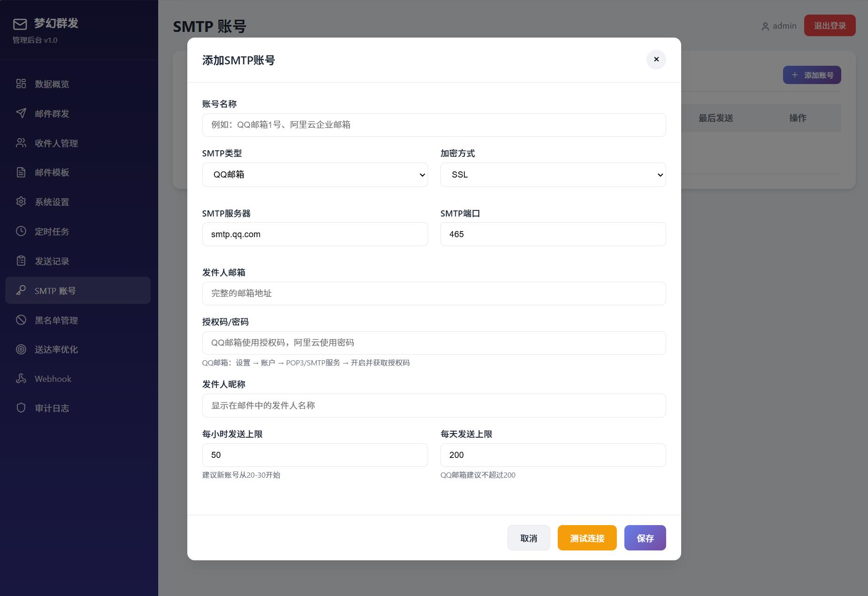Image resolution: width=868 pixels, height=596 pixels.
Task: Click the 送达率优化 target icon
Action: pos(21,349)
